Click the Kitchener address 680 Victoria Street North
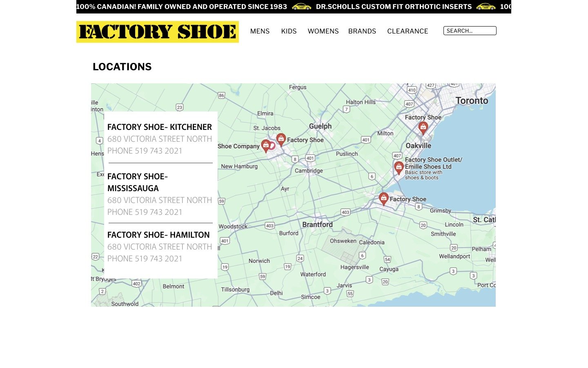Image resolution: width=588 pixels, height=368 pixels. coord(160,139)
